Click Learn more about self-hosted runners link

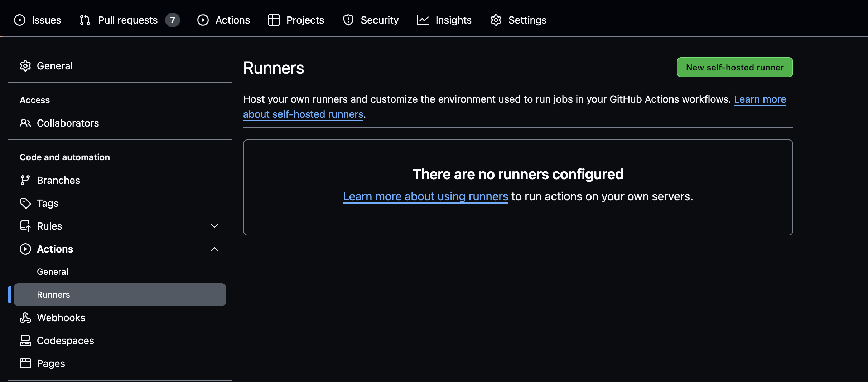point(303,114)
